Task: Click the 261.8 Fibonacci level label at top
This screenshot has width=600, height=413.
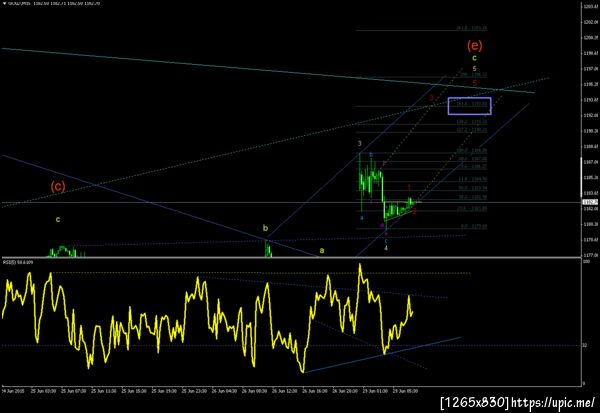Action: (x=471, y=28)
